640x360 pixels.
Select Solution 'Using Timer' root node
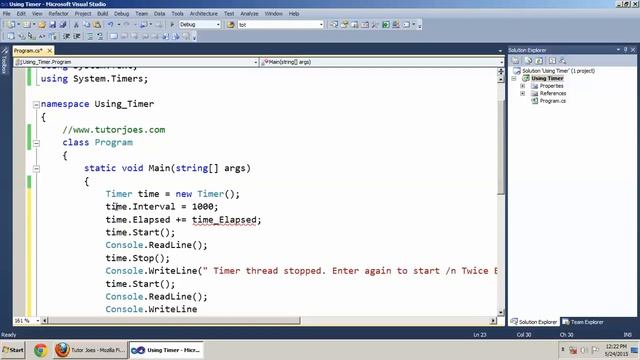pos(558,71)
